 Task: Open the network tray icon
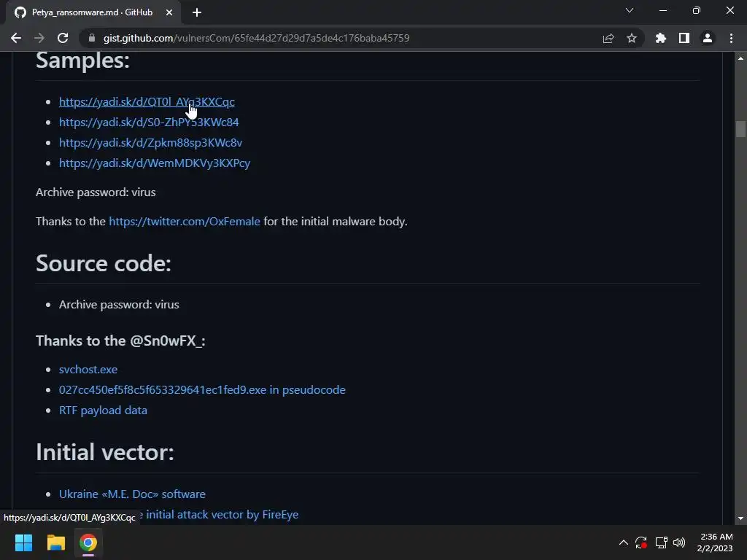[661, 542]
